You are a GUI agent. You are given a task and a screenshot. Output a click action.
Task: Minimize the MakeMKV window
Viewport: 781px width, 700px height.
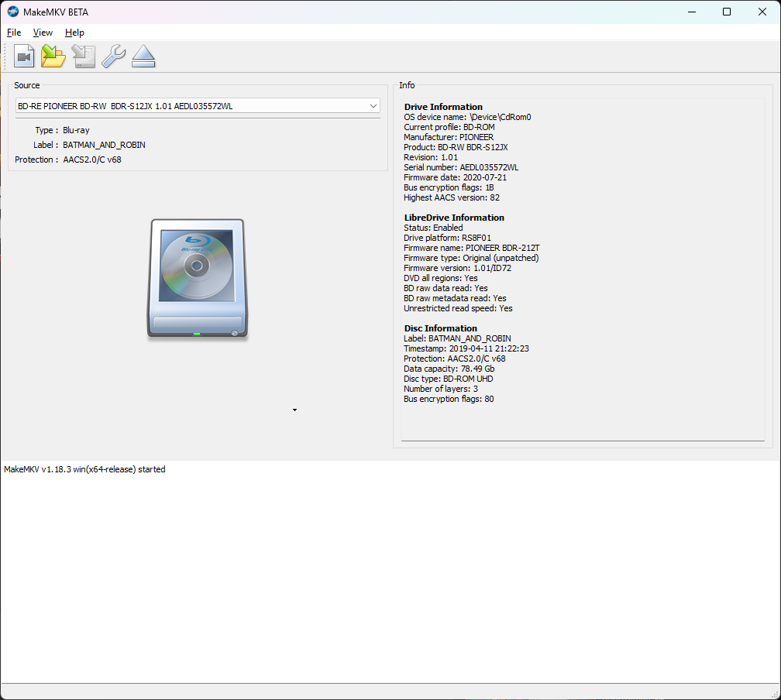point(692,12)
